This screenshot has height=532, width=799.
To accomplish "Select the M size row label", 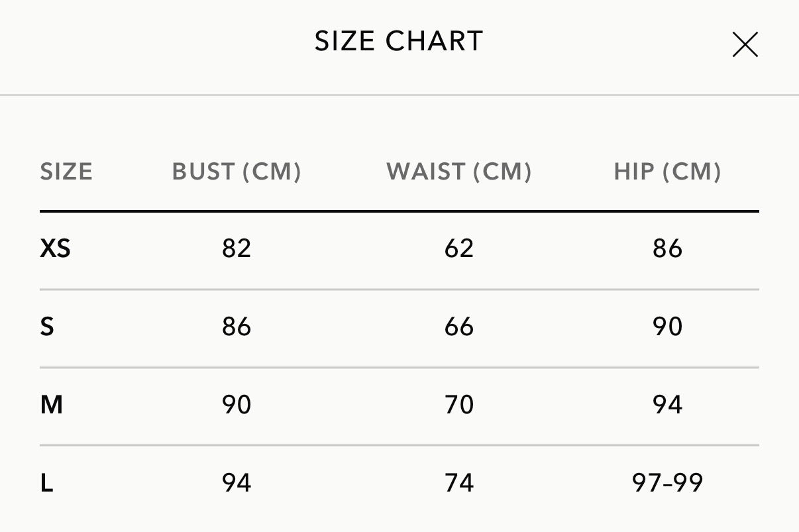I will click(52, 404).
